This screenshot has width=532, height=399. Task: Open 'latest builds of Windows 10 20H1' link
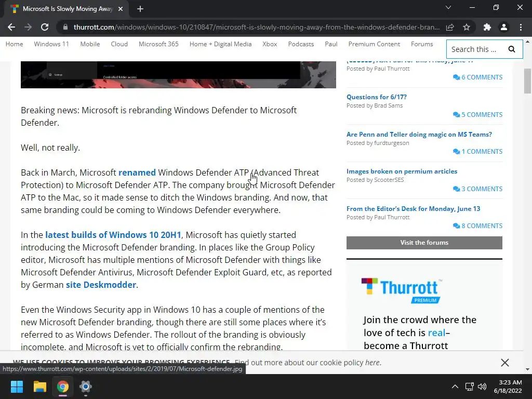click(113, 235)
